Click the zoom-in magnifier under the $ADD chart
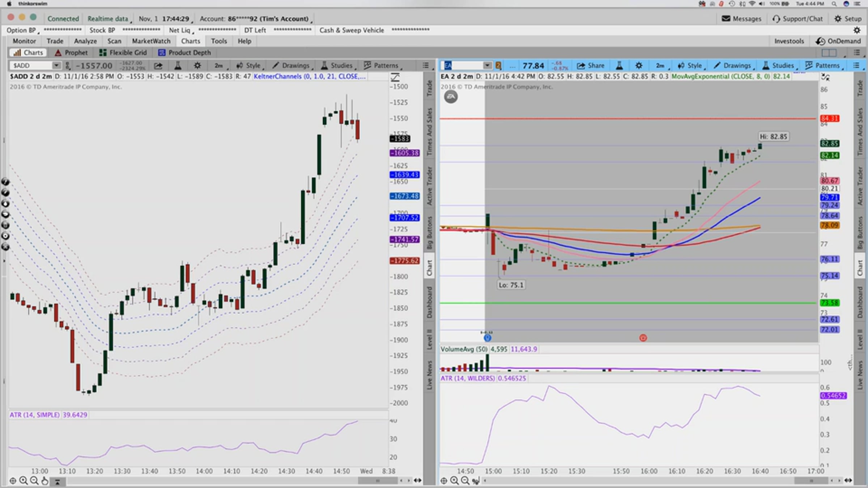Viewport: 868px width, 488px height. pyautogui.click(x=24, y=480)
